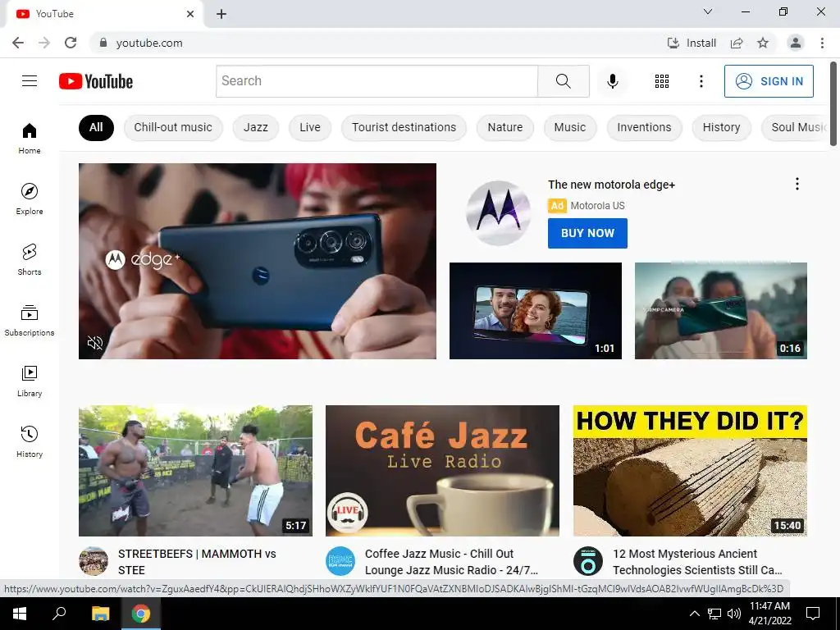The image size is (840, 630).
Task: Show hidden system tray icons
Action: click(x=694, y=614)
